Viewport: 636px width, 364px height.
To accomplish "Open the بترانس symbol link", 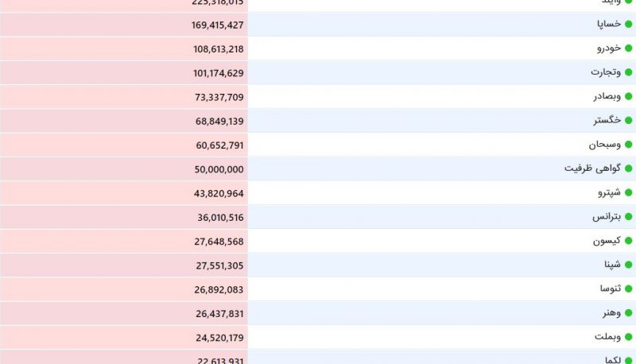I will [x=607, y=216].
